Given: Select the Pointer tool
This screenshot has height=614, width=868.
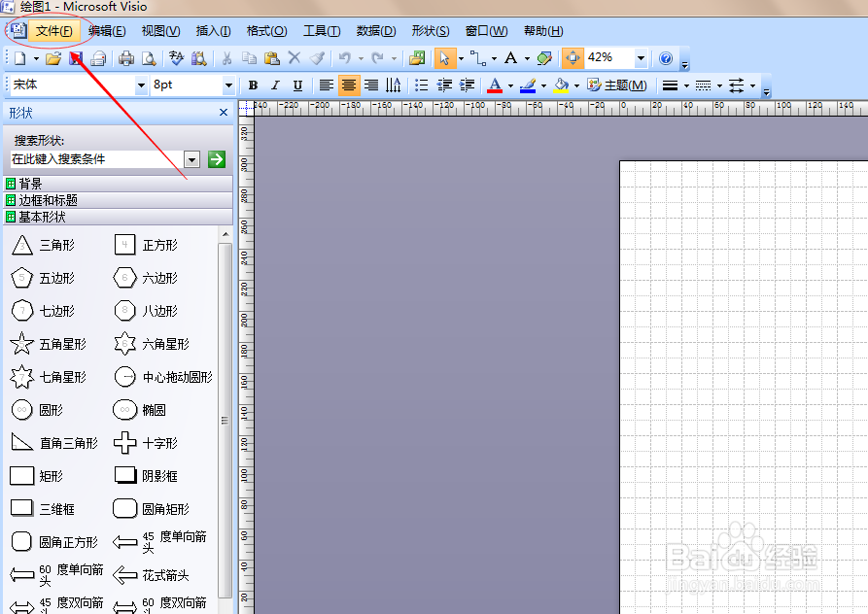Looking at the screenshot, I should click(x=444, y=58).
